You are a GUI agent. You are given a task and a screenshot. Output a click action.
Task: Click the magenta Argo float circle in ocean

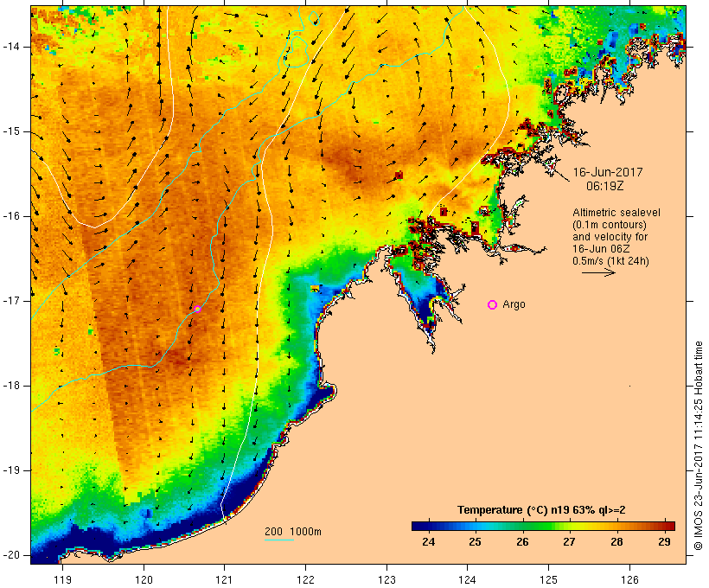click(x=197, y=309)
